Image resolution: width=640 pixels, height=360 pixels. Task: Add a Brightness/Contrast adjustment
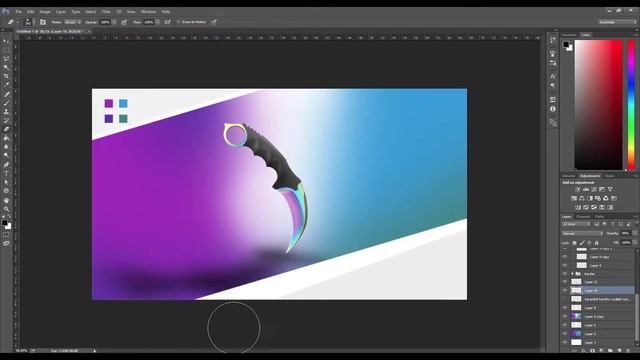point(578,189)
